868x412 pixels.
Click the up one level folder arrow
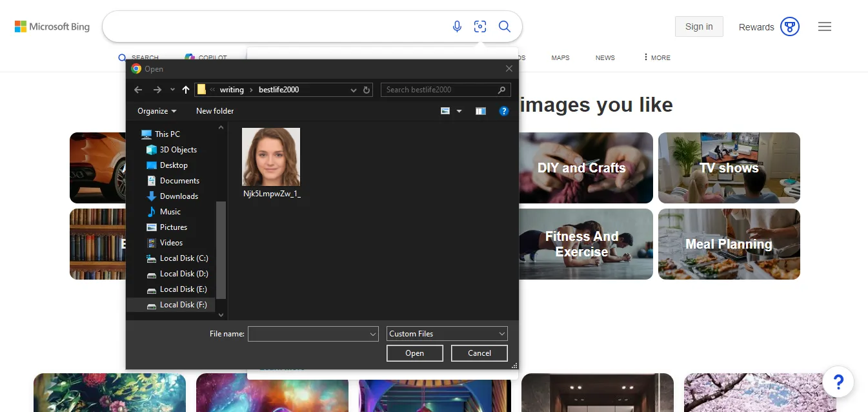coord(185,90)
